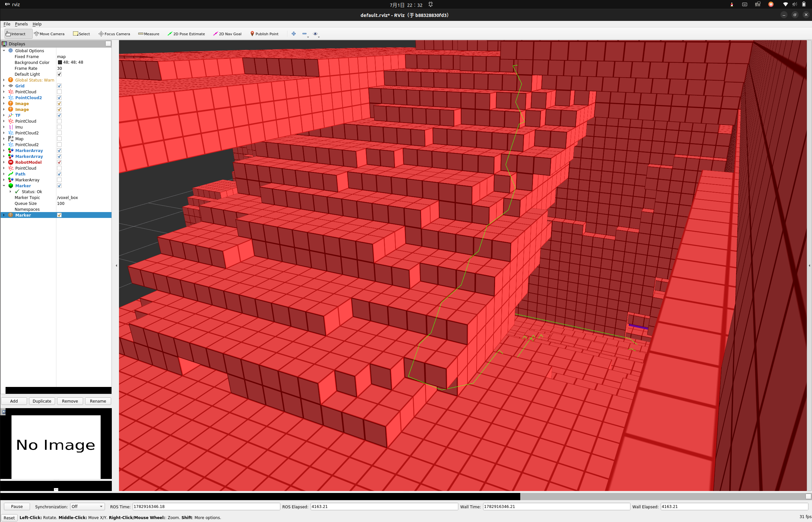Activate the Select tool
Screen dimensions: 812x522
pos(81,34)
